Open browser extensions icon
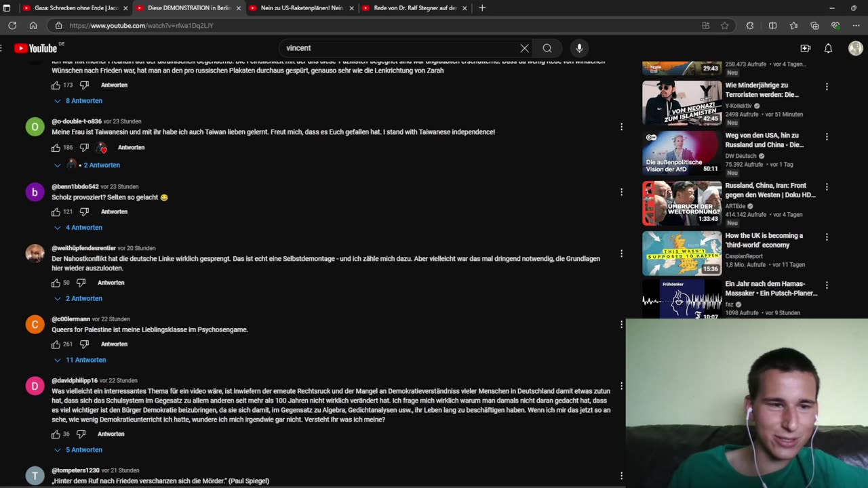The image size is (868, 488). [x=750, y=26]
